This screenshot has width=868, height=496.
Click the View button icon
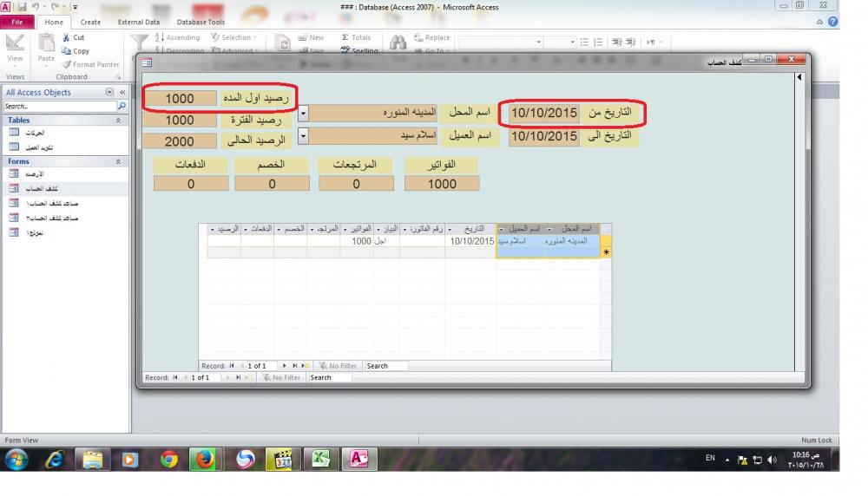(x=15, y=43)
